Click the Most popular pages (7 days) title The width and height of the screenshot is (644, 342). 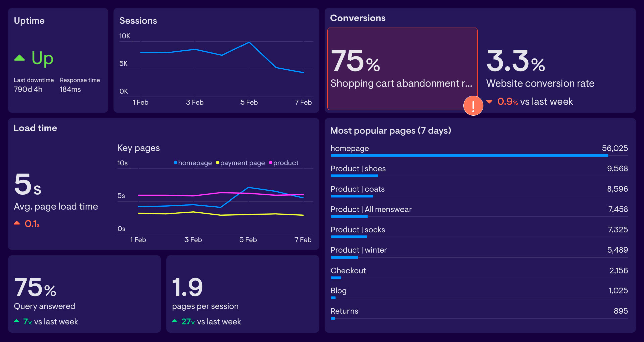pos(391,131)
